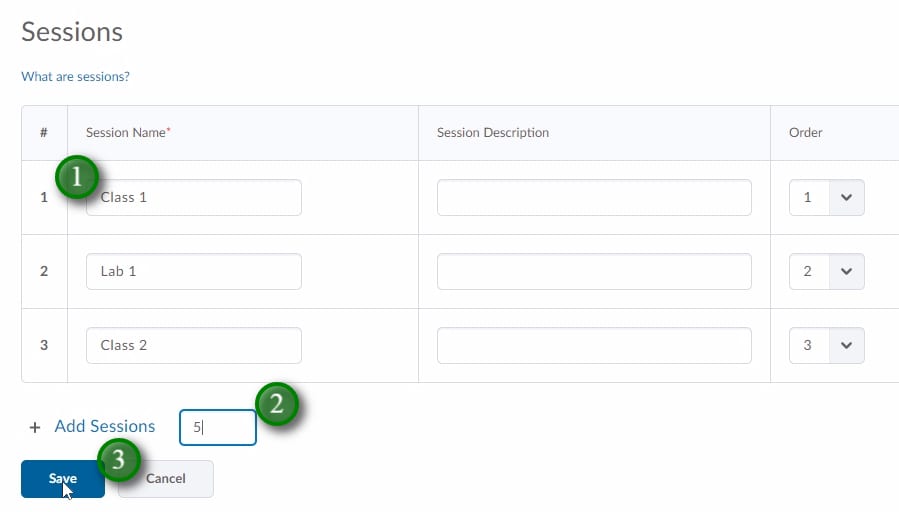Screen dimensions: 899x512
Task: Open the Order dropdown for Class 2
Action: click(826, 346)
